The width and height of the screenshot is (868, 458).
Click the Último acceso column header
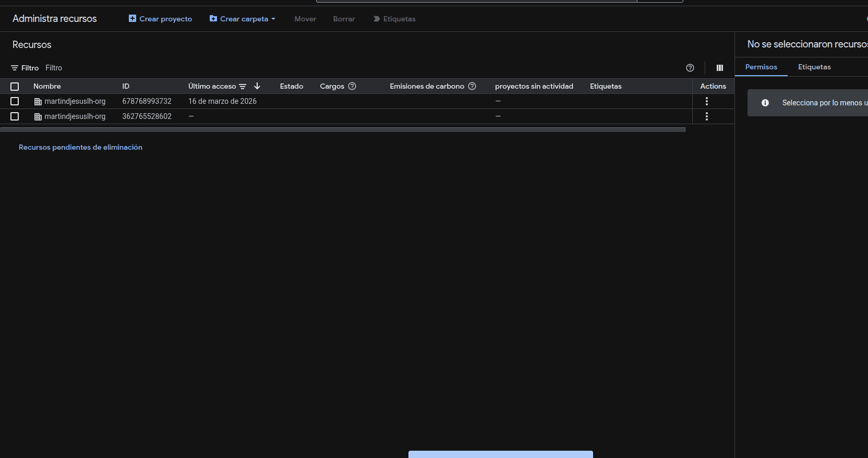click(x=212, y=86)
